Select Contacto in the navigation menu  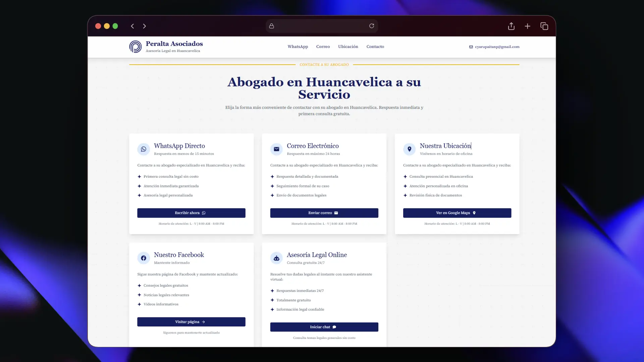click(x=375, y=47)
